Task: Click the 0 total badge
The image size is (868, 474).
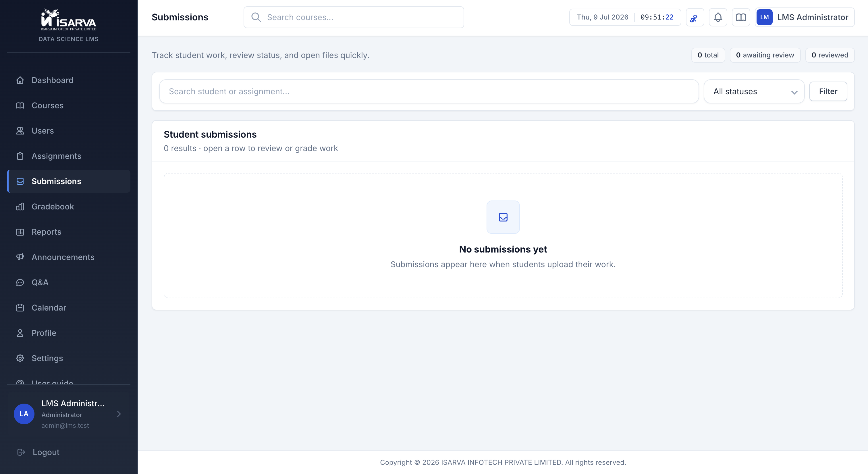Action: [708, 55]
